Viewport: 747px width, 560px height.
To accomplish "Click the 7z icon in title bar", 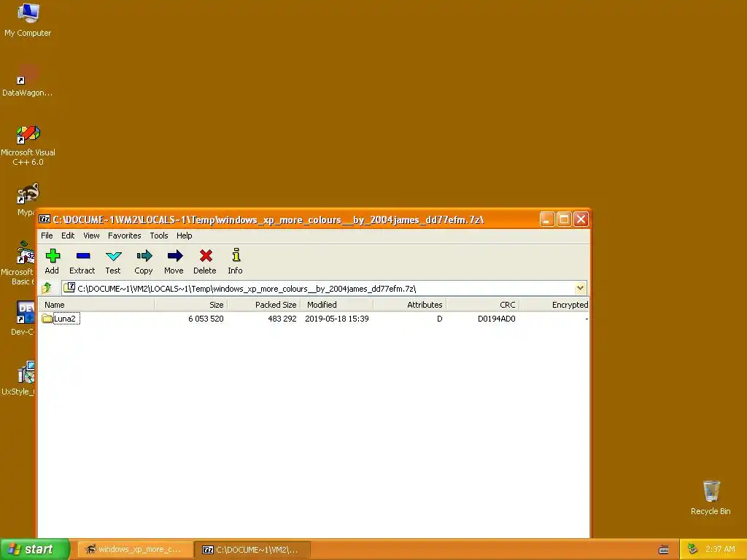I will 44,219.
